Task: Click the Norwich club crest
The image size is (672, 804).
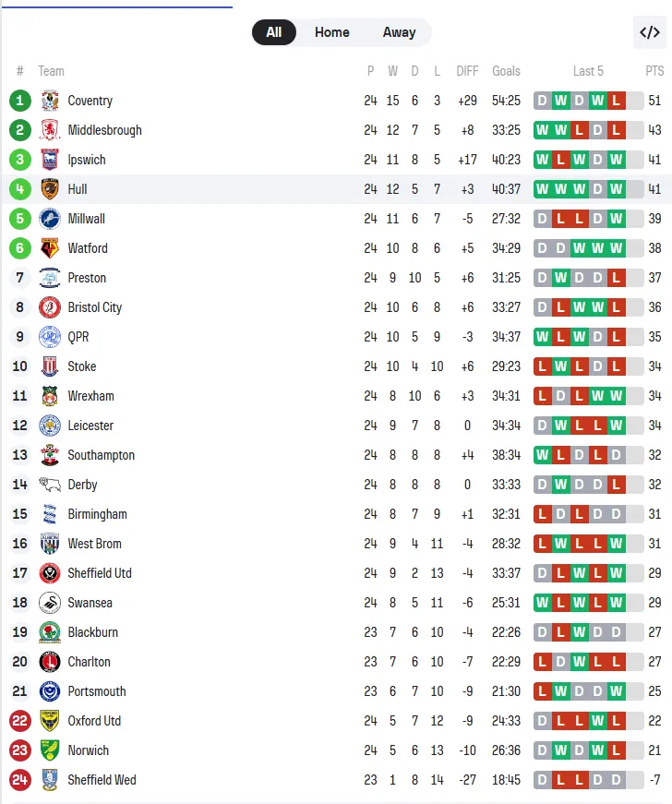Action: [50, 750]
